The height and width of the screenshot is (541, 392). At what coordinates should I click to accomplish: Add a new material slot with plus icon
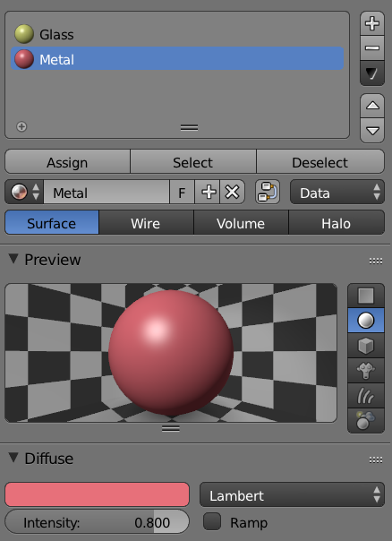click(372, 23)
